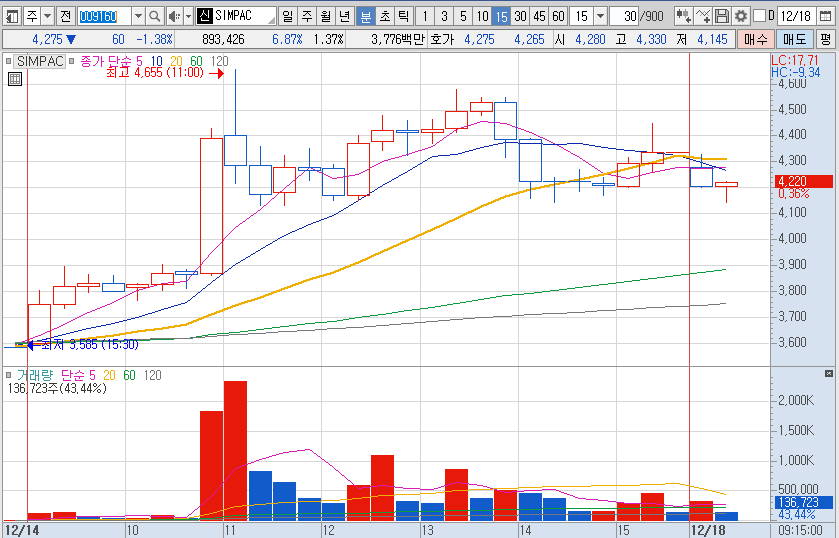This screenshot has width=839, height=538.
Task: Click the 신 badge beside SIMPAC
Action: [204, 16]
